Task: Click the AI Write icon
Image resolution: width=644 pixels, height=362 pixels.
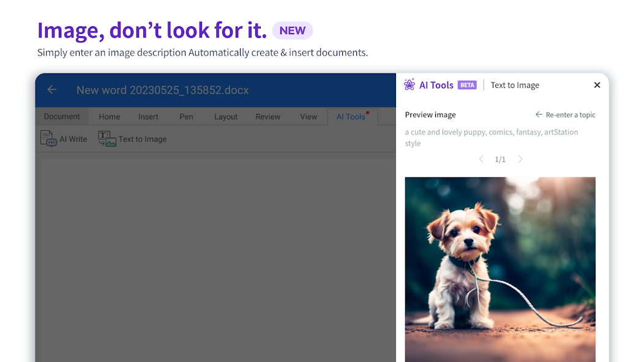Action: [49, 139]
